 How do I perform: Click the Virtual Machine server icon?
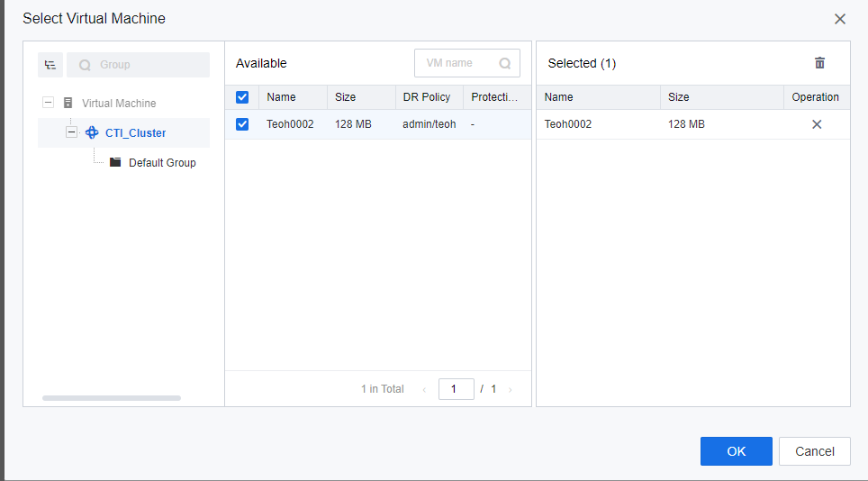point(68,103)
